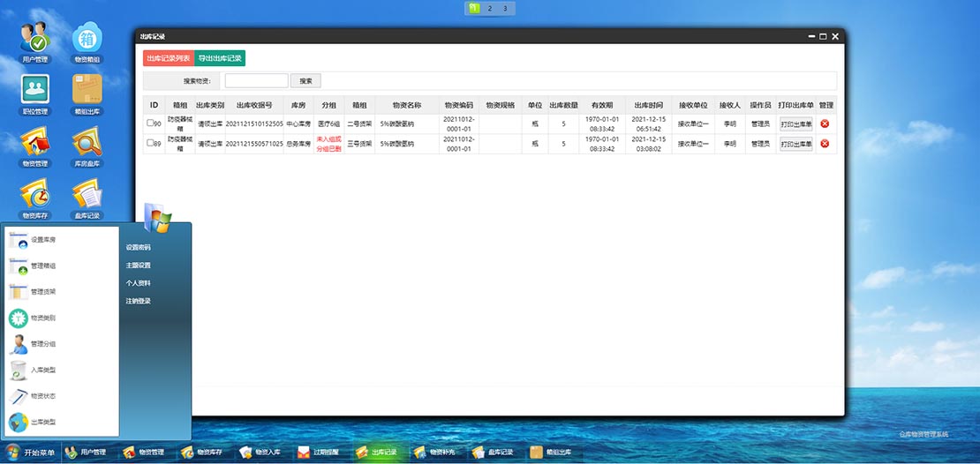Screen dimensions: 980x464
Task: Select 入库类型 in the start menu
Action: (61, 370)
